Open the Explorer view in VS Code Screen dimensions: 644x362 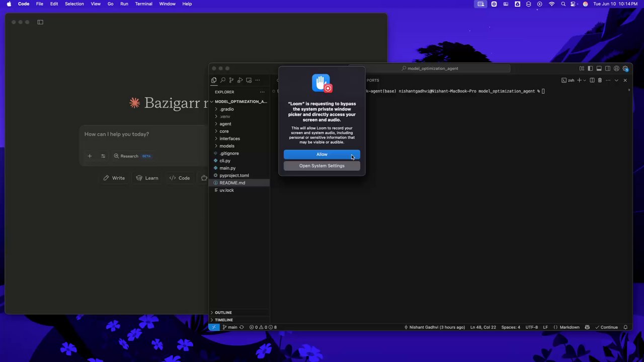coord(214,80)
